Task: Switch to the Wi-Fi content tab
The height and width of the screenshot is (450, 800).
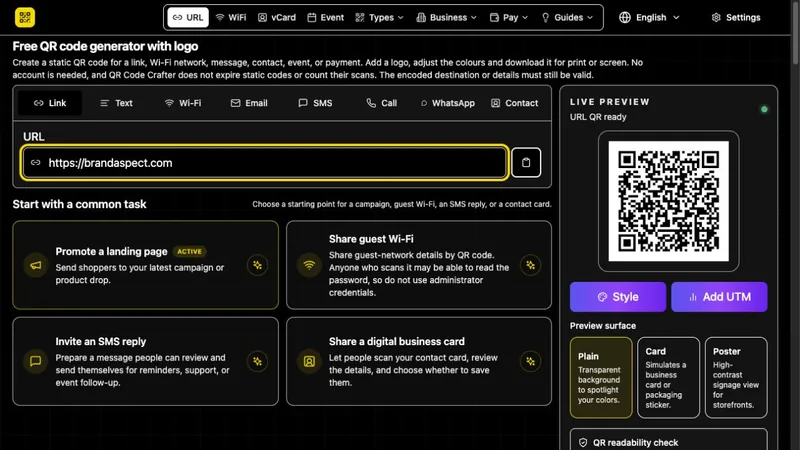Action: click(x=183, y=103)
